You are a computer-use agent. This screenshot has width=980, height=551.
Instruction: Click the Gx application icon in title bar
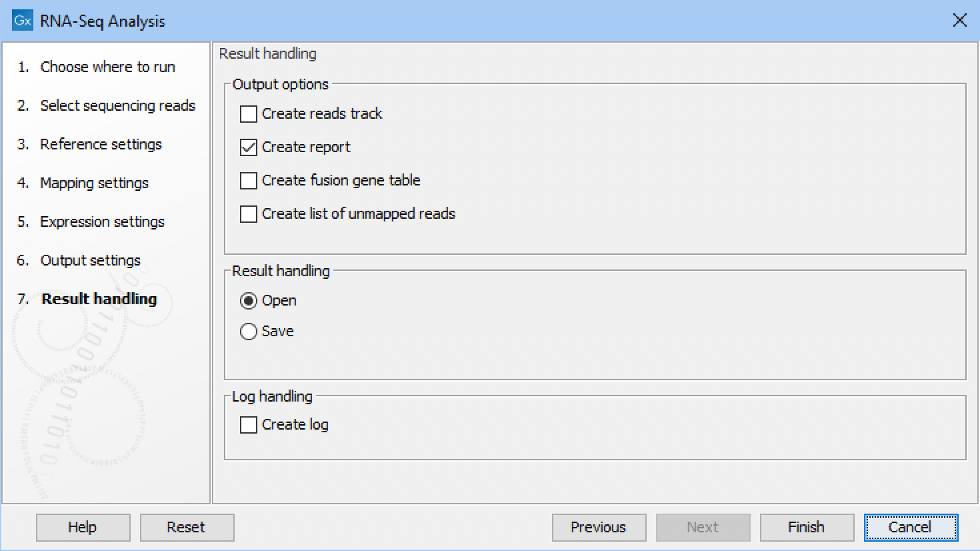click(x=22, y=21)
